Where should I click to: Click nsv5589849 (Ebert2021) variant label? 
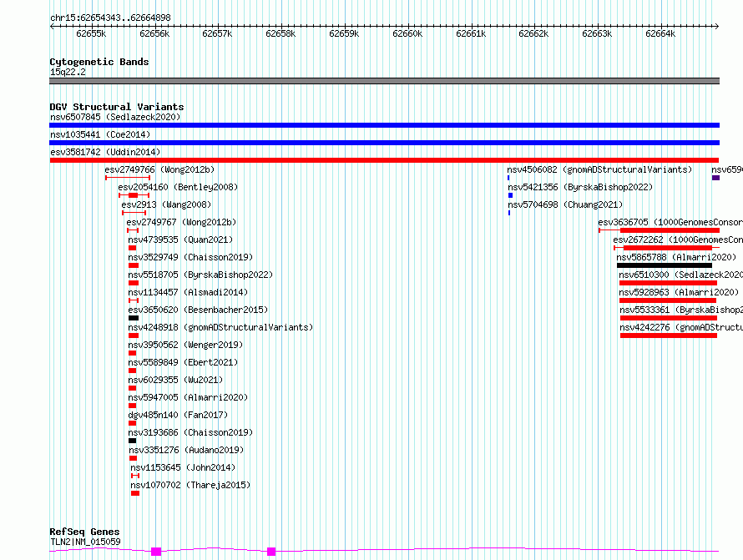[x=183, y=362]
